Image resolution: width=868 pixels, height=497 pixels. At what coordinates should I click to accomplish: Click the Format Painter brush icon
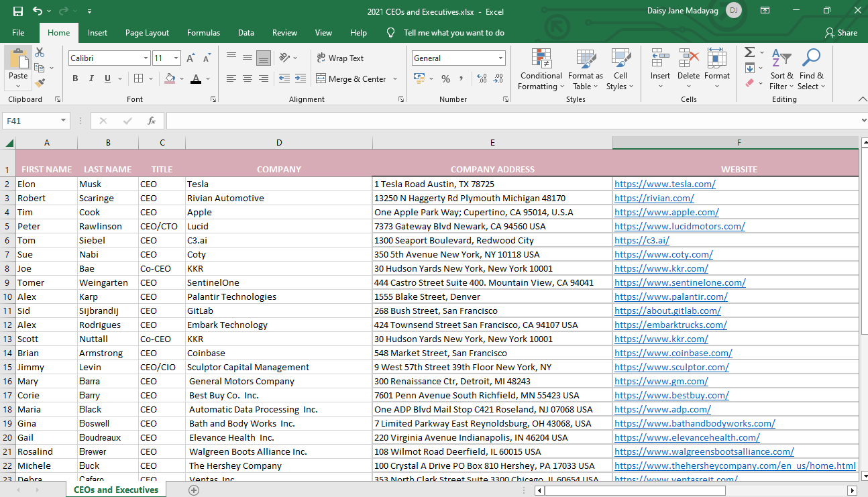click(x=40, y=83)
